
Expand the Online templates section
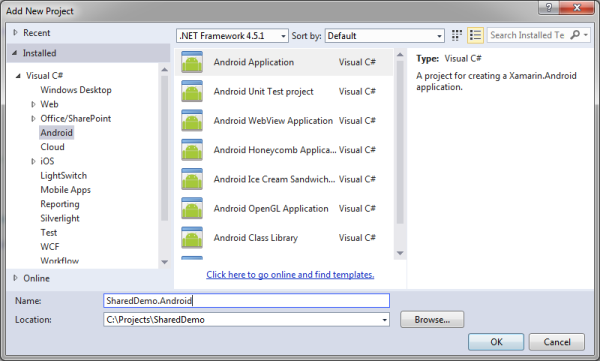pyautogui.click(x=15, y=278)
